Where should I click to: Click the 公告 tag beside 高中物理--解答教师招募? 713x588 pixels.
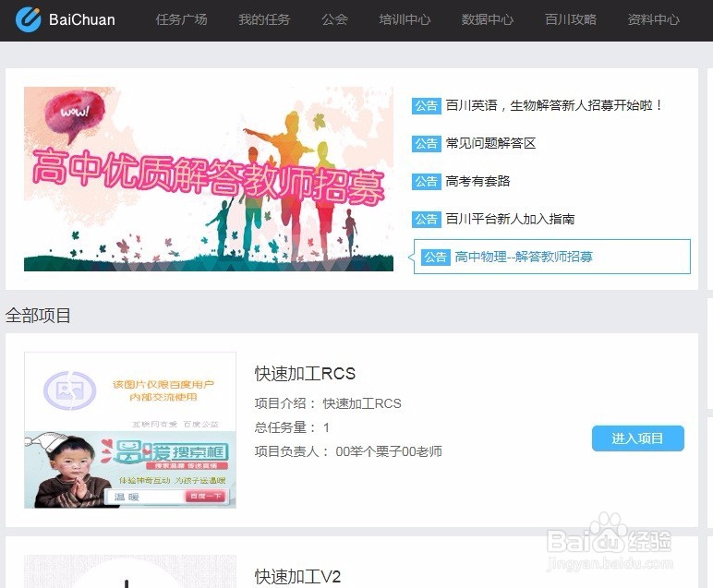(436, 258)
